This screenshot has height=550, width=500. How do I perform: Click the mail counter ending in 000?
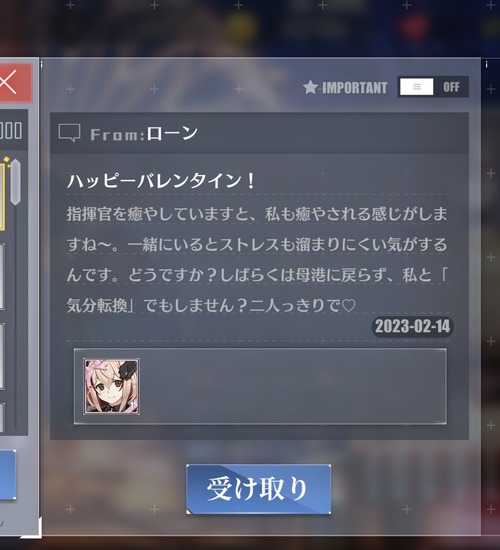pyautogui.click(x=11, y=130)
